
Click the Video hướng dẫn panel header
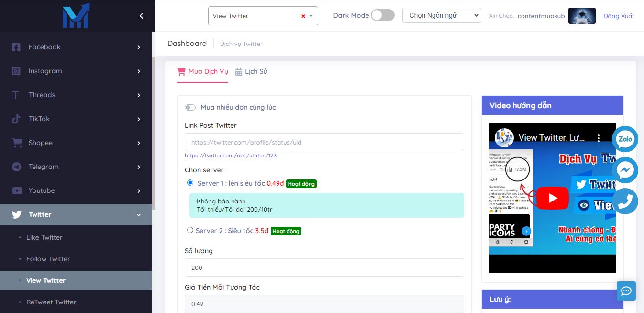553,105
